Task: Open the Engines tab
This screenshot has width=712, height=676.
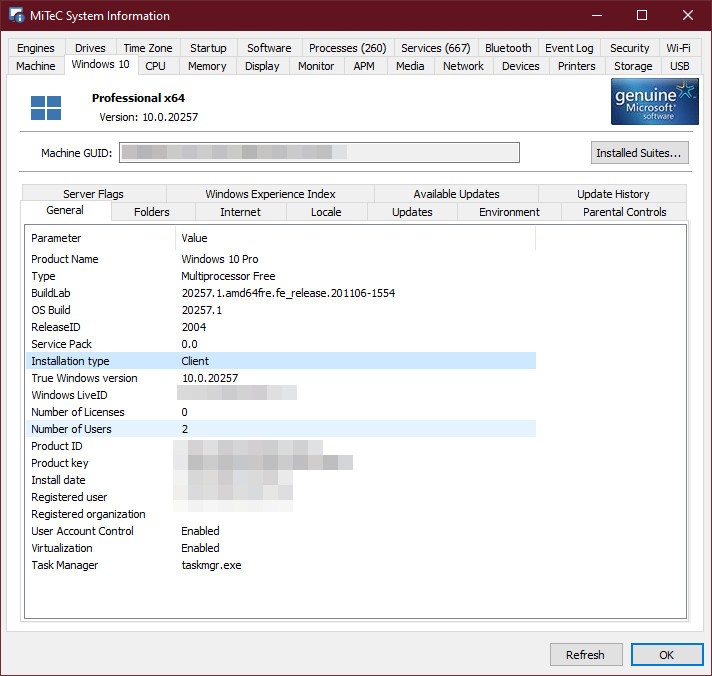Action: [x=35, y=48]
